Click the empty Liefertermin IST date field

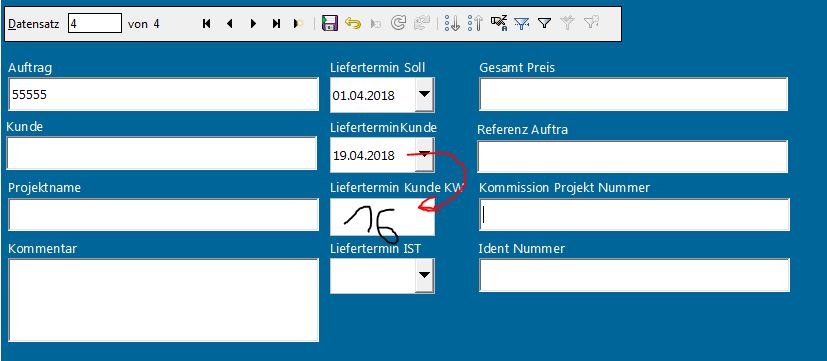372,275
